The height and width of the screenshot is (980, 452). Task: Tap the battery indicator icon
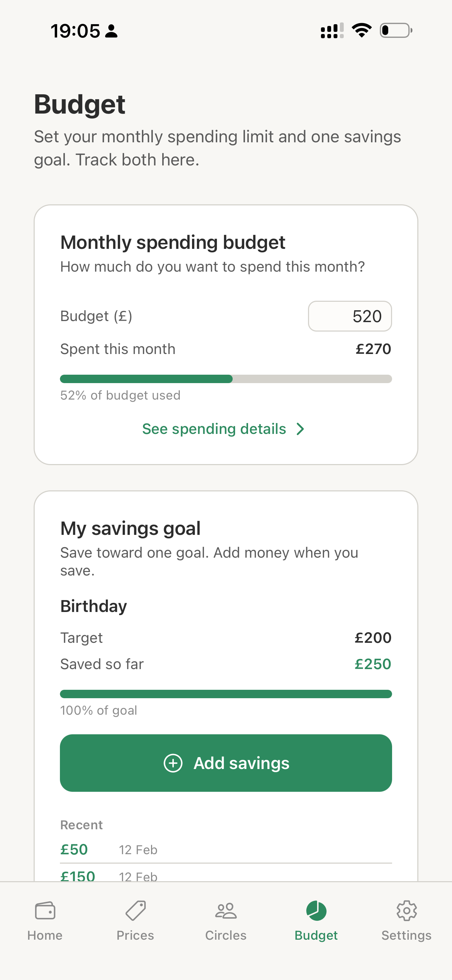pos(396,30)
